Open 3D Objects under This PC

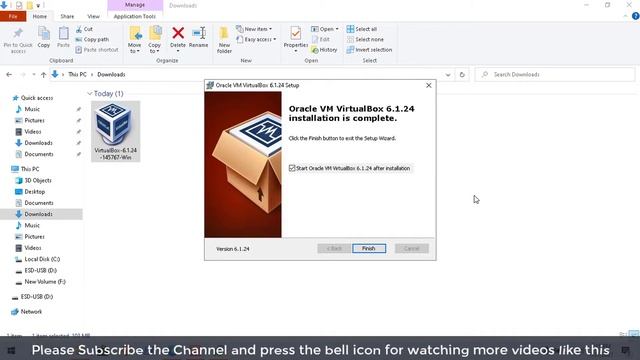click(x=38, y=180)
